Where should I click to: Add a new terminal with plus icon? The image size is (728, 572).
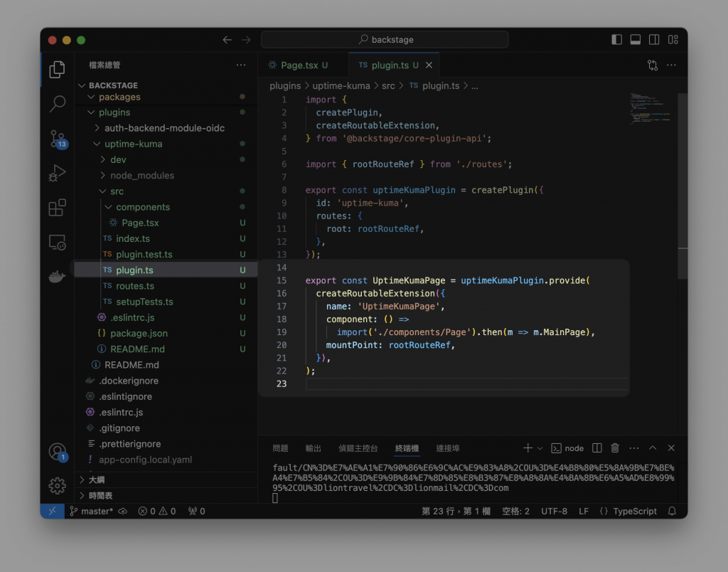[528, 448]
